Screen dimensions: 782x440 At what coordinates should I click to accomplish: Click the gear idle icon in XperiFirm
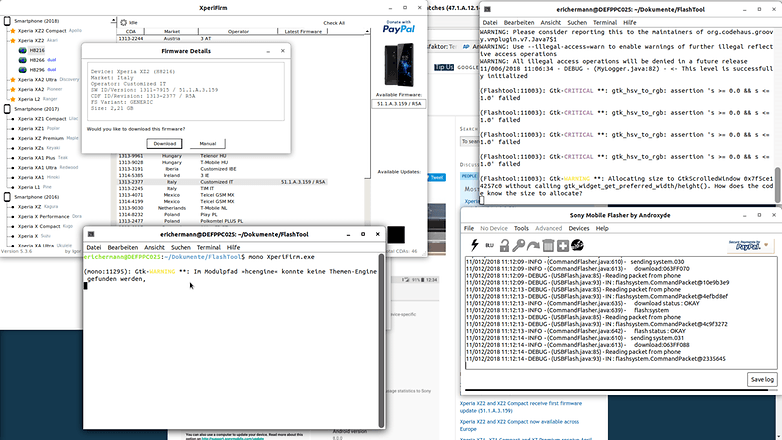point(124,22)
